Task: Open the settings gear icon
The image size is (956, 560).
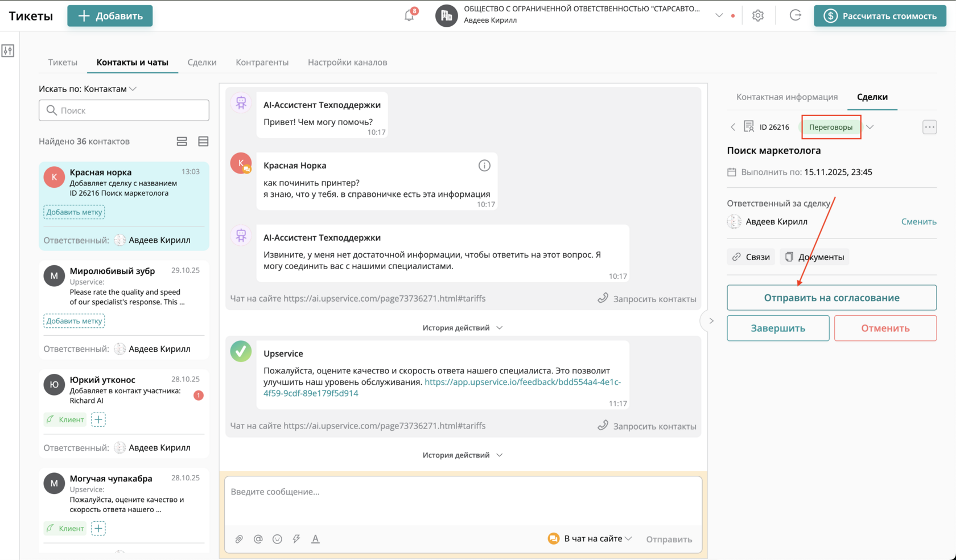Action: point(758,15)
